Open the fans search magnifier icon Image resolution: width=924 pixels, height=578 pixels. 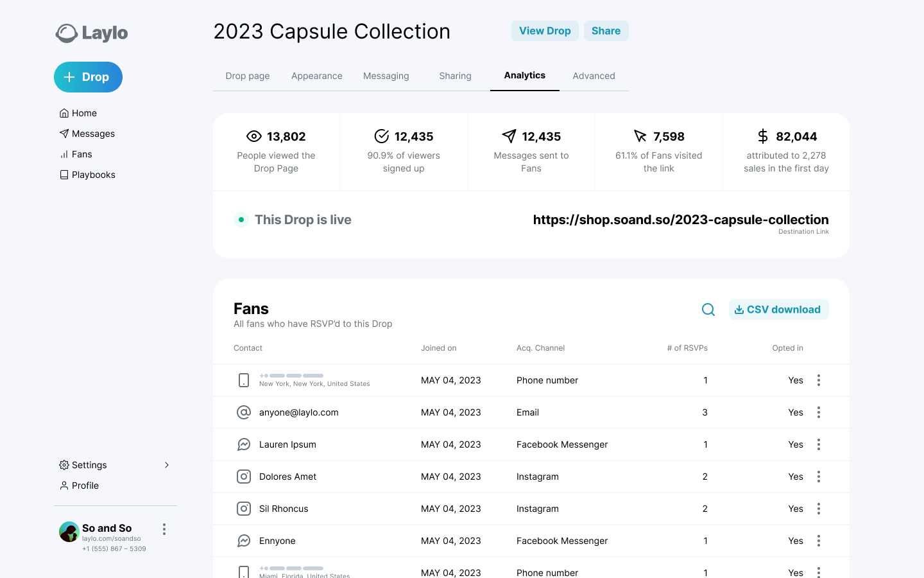click(708, 310)
